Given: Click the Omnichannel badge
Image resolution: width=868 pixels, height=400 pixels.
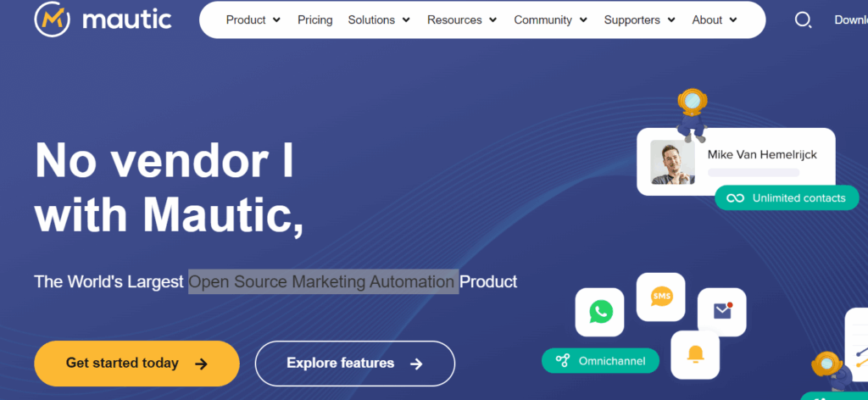Looking at the screenshot, I should point(600,361).
